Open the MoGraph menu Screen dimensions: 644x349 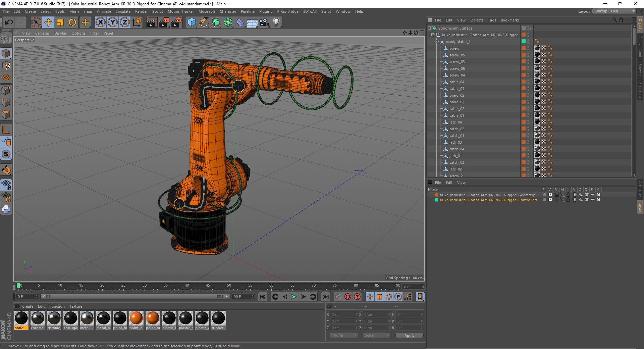tap(207, 11)
